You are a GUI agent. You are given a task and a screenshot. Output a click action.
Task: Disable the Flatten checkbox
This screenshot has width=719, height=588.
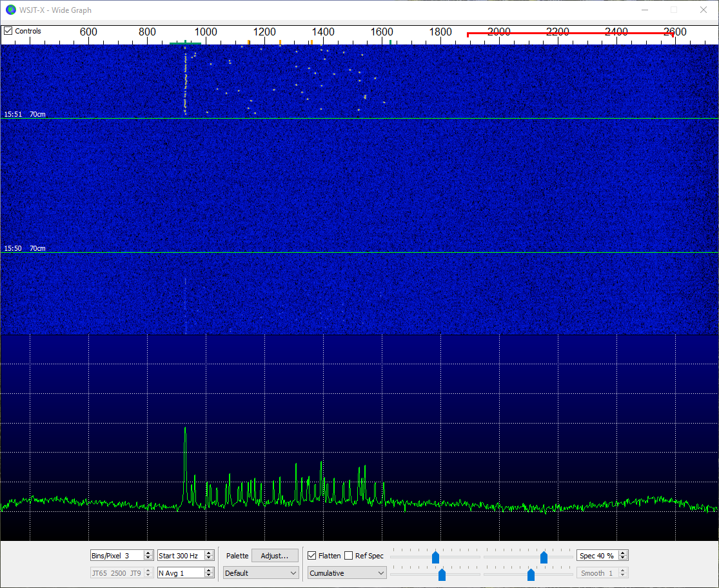312,556
